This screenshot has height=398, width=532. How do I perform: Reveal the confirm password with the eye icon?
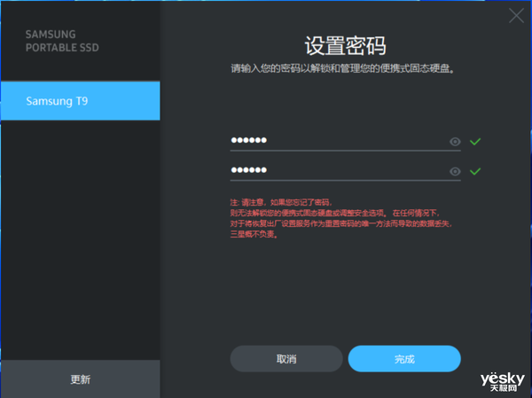tap(455, 171)
